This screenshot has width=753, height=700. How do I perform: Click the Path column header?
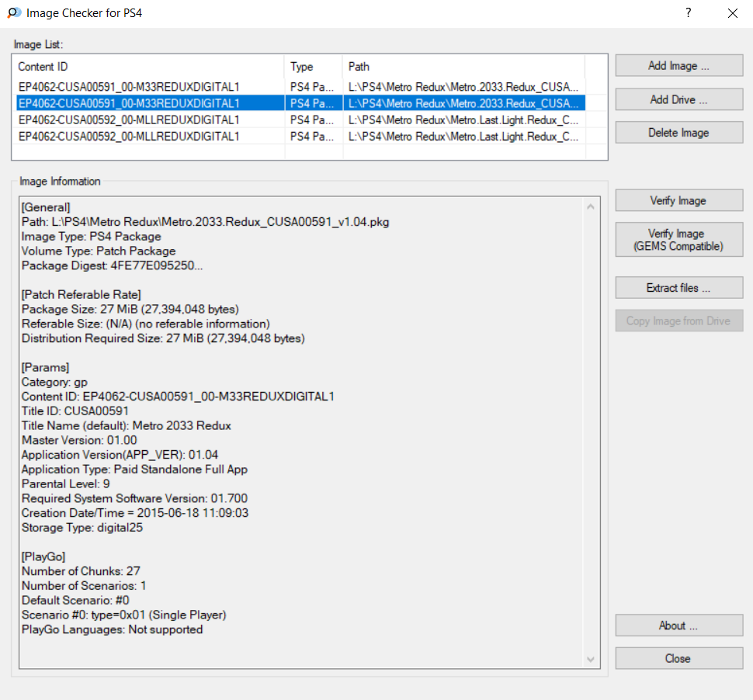(x=463, y=67)
